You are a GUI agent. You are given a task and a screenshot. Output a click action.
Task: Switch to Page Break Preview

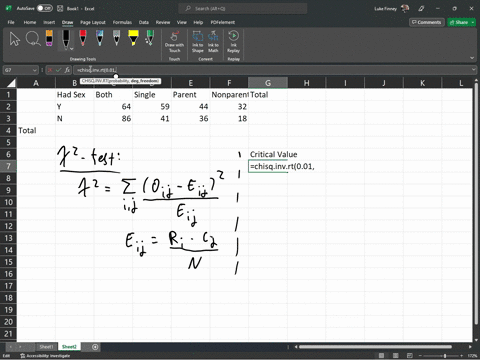click(410, 356)
